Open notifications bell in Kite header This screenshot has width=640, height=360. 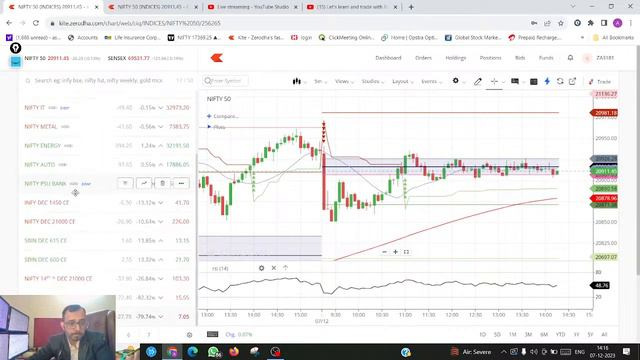[x=570, y=58]
